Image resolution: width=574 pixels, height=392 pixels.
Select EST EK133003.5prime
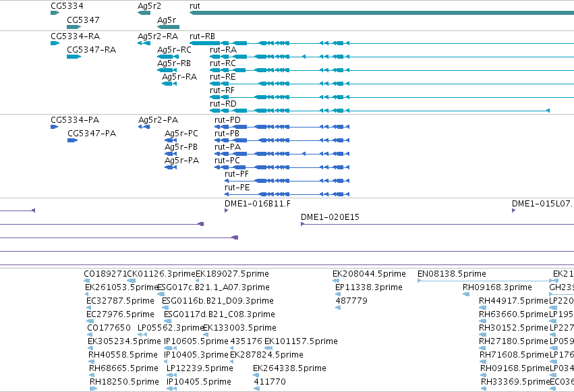point(239,329)
